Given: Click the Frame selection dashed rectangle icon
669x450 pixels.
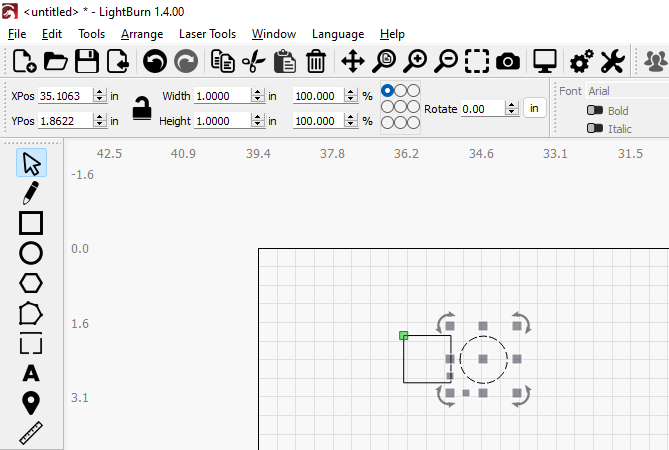Looking at the screenshot, I should click(x=477, y=61).
